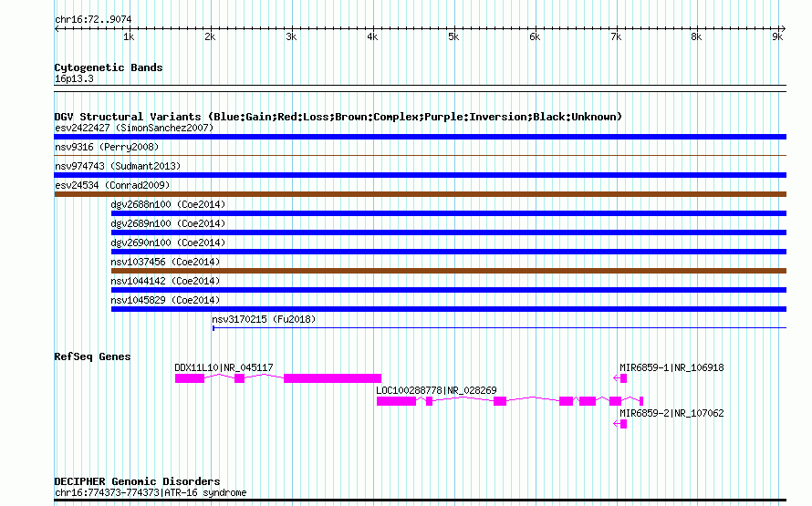Click the esv2422427 (SimonSanchez2007) variant bar
Screen dimensions: 812x506
tap(420, 137)
